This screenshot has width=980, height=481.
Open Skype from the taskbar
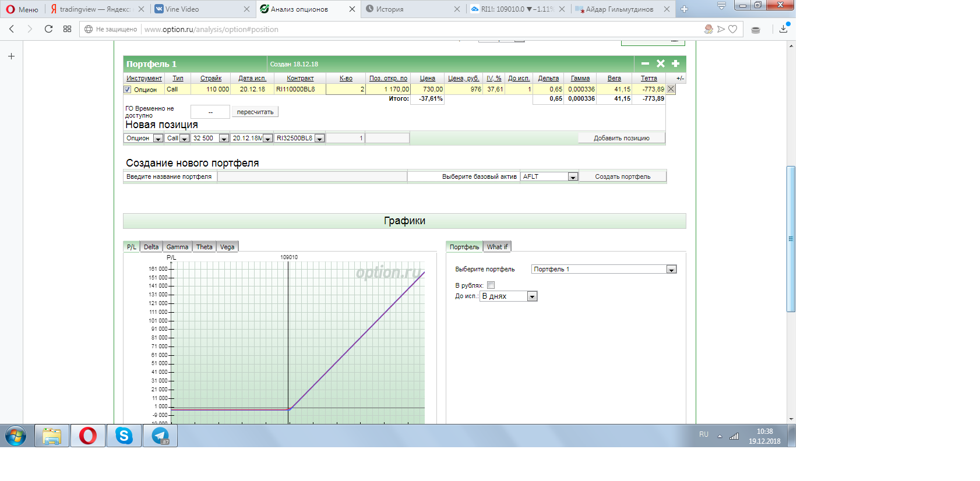click(x=124, y=436)
